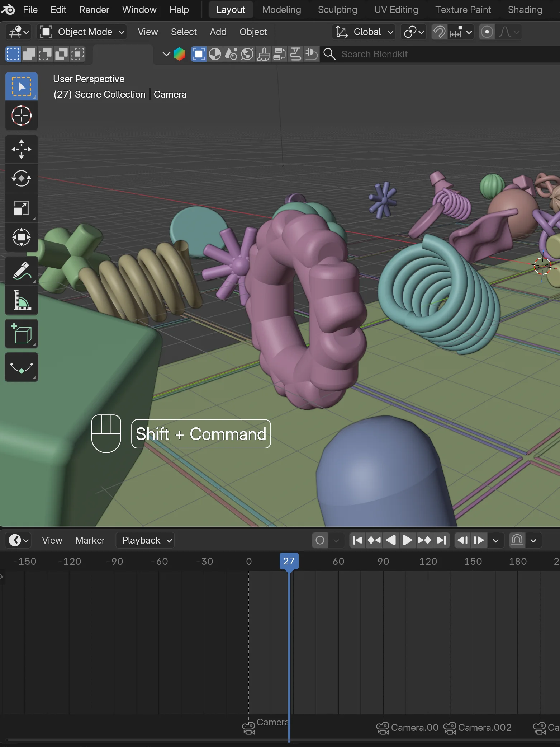The image size is (560, 747).
Task: Choose BlendKit Models asset type
Action: click(199, 54)
